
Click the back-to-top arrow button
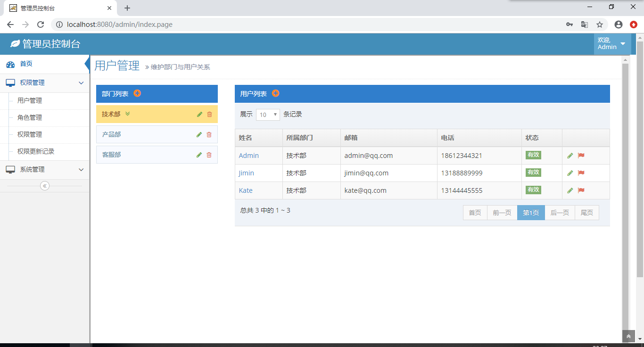tap(628, 337)
